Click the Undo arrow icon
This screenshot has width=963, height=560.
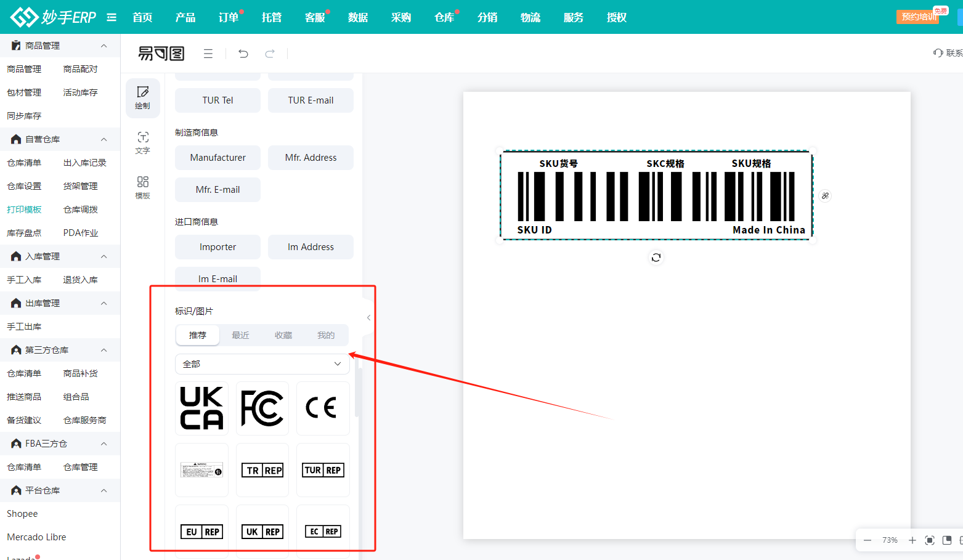tap(243, 54)
